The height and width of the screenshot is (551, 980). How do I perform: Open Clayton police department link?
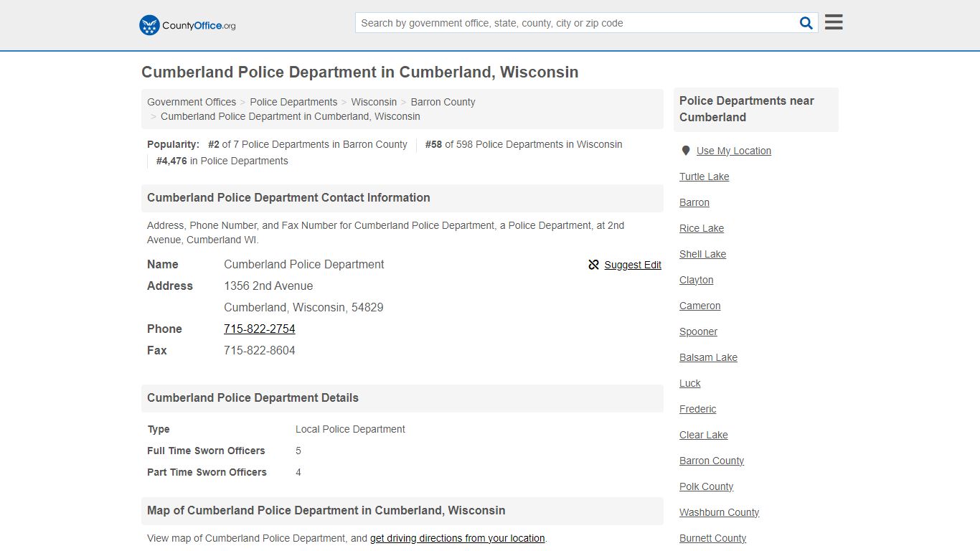tap(697, 280)
